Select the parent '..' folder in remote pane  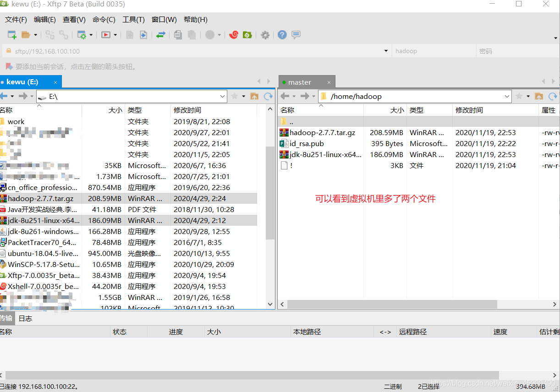tap(419, 121)
